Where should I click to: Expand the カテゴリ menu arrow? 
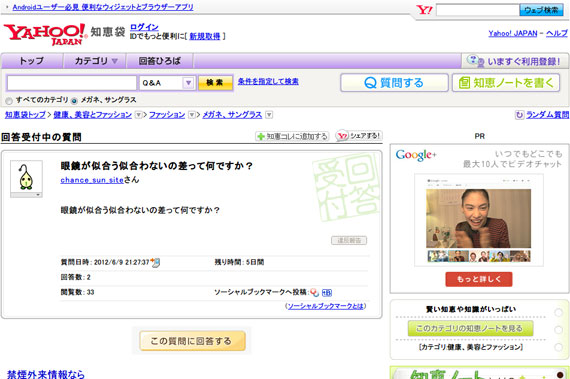click(115, 61)
